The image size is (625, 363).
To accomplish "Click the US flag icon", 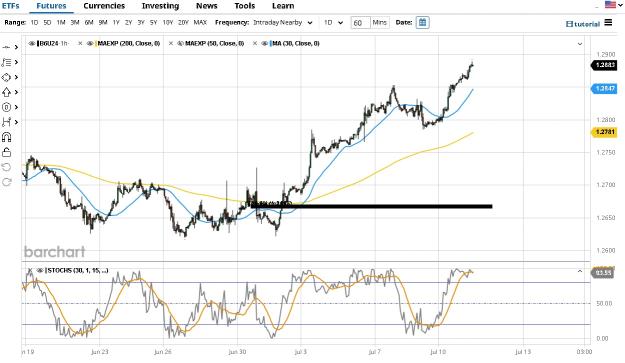I will click(610, 4).
